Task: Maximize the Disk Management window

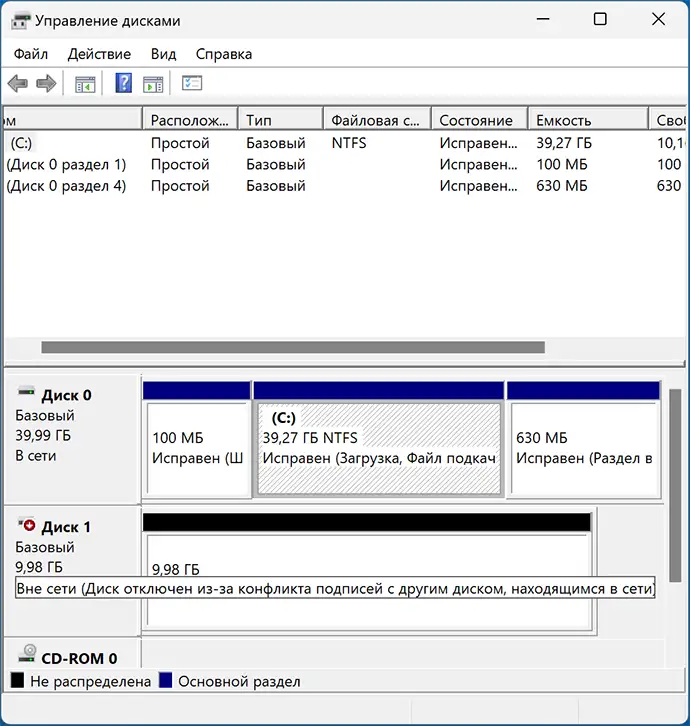Action: coord(600,19)
